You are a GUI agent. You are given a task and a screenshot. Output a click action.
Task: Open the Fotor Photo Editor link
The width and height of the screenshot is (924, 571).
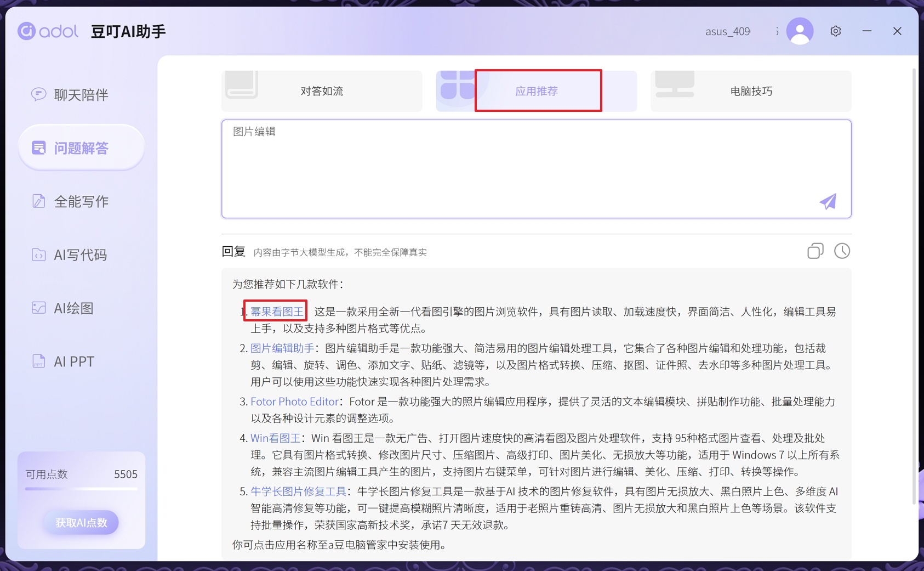point(295,402)
